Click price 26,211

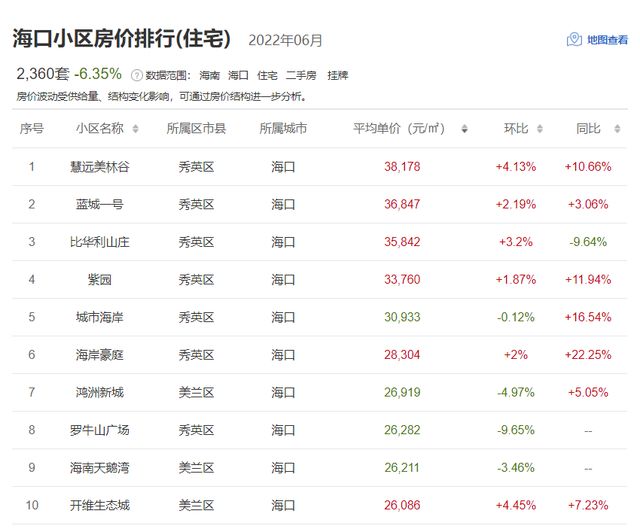[x=402, y=467]
